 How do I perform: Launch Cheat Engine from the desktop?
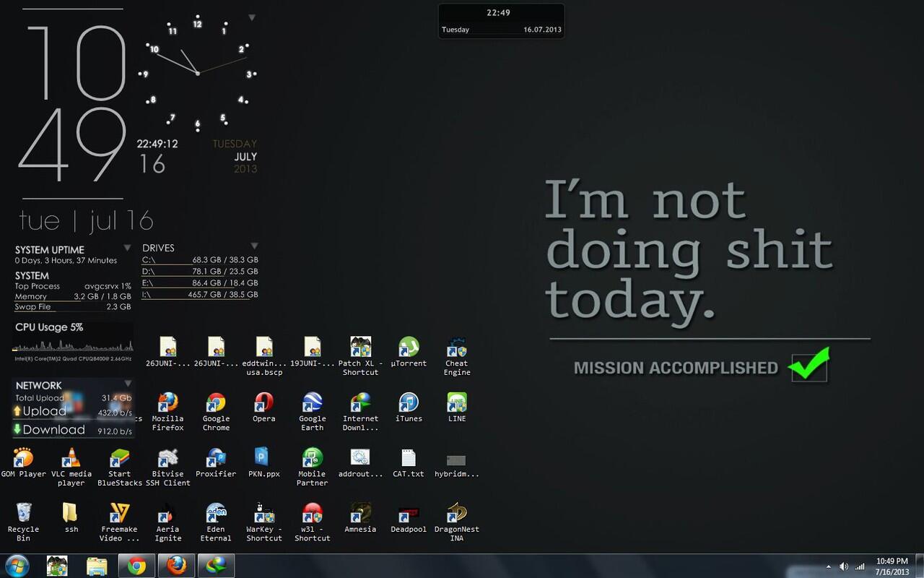click(457, 356)
